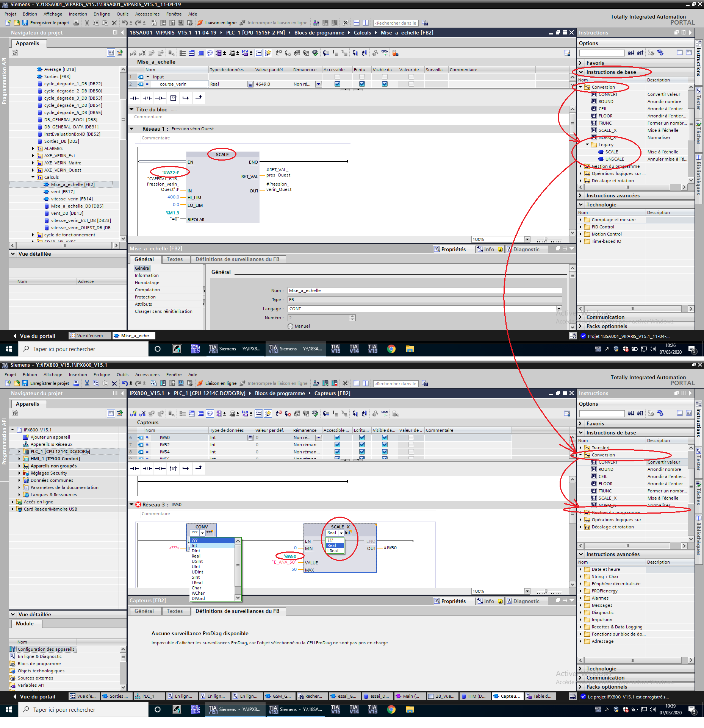Click the cut scissors icon in VIPARIS toolbar
This screenshot has width=704, height=728.
click(x=87, y=23)
